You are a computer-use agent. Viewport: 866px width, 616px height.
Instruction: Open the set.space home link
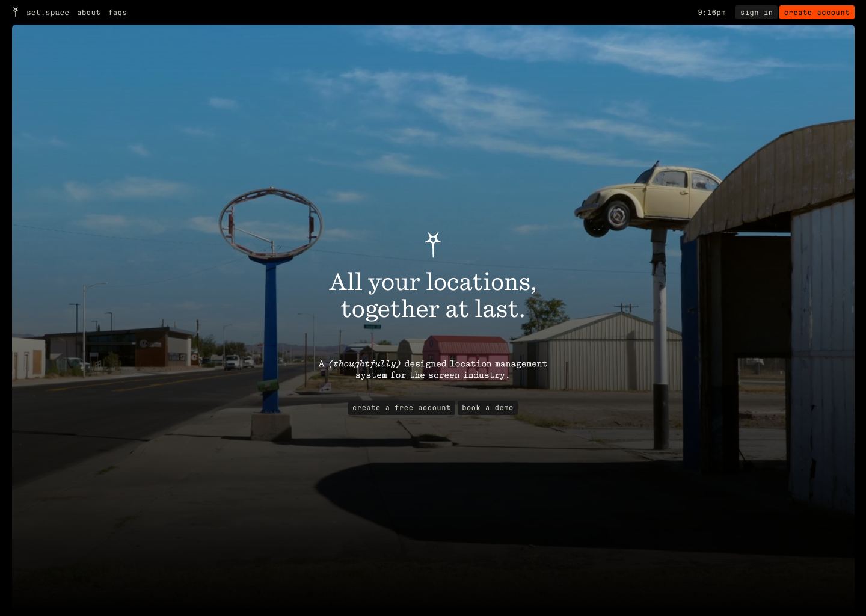pyautogui.click(x=48, y=13)
